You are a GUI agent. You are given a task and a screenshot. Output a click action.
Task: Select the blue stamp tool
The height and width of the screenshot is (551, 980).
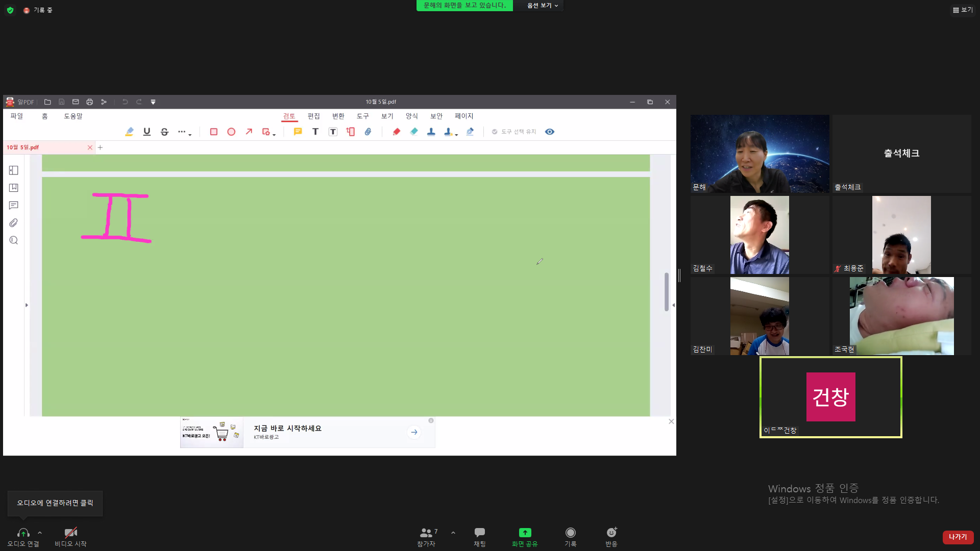pyautogui.click(x=431, y=132)
